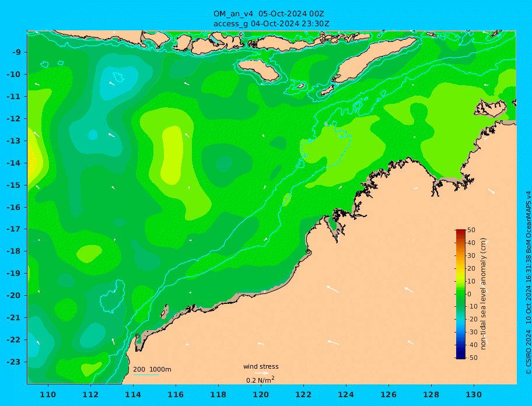
Task: Click the circle marker at North West Cape
Action: (x=137, y=336)
